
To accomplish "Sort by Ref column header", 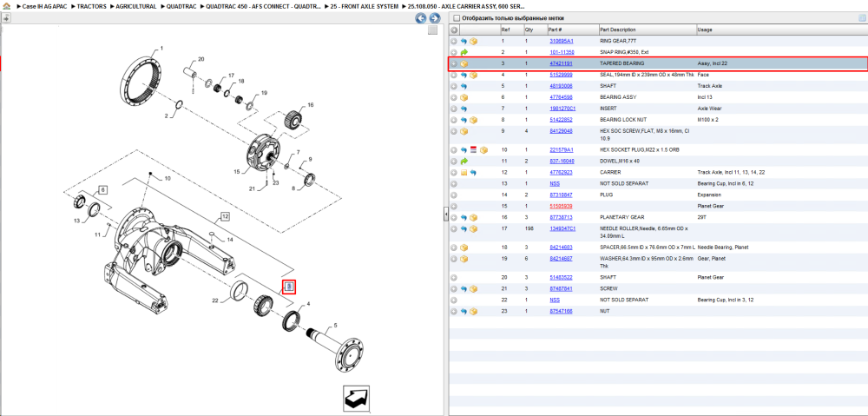I will coord(505,30).
